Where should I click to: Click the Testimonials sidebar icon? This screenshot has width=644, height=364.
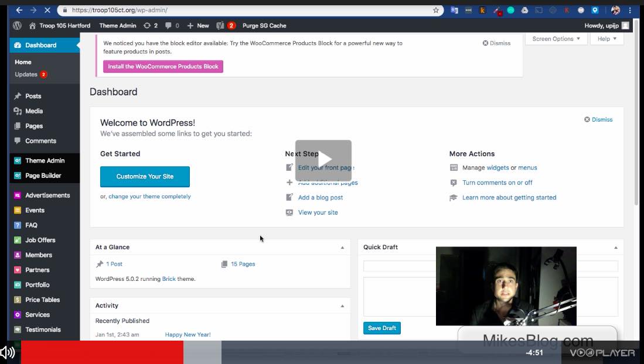(x=17, y=329)
